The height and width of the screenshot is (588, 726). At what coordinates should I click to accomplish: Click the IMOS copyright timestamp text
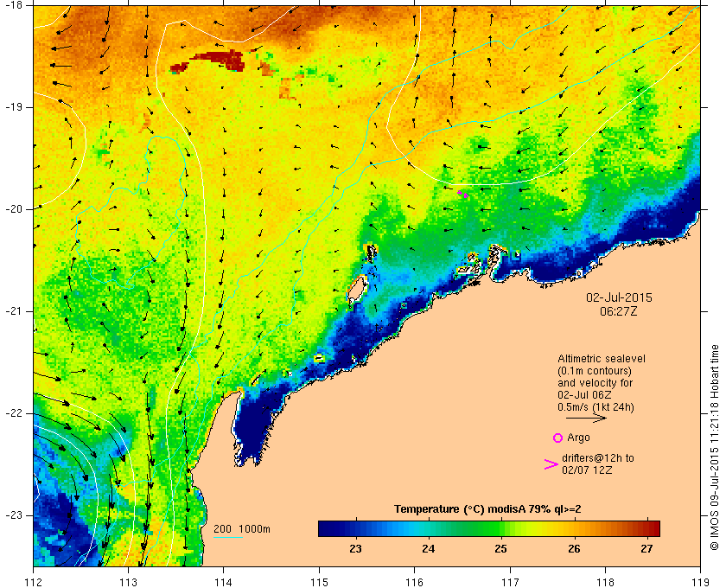pos(715,448)
